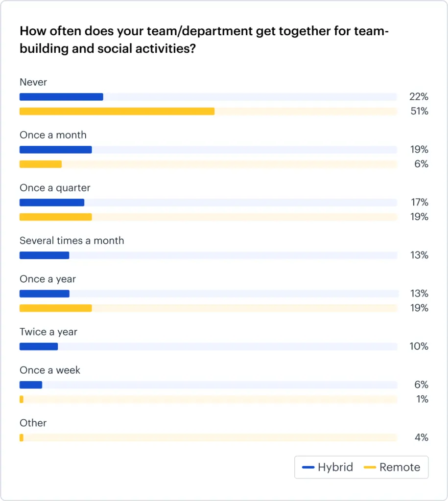Click the Twice a year category label
448x501 pixels.
pos(48,332)
